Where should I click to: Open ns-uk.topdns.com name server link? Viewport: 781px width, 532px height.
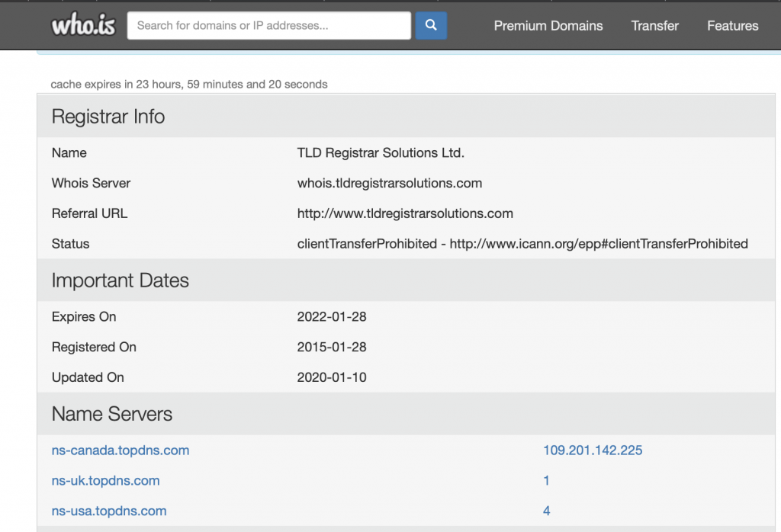105,481
